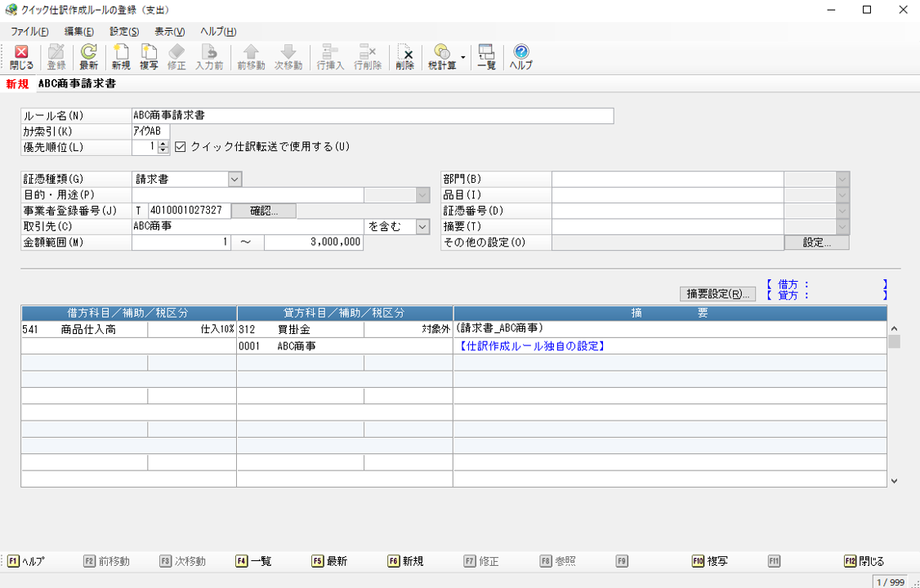Click the 摘要設定(R)... button
Screen dimensions: 920x588
717,294
